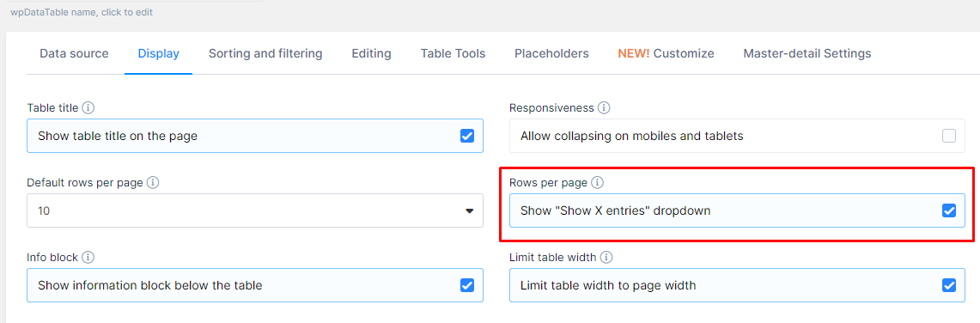Open the Placeholders tab
980x323 pixels.
click(552, 54)
